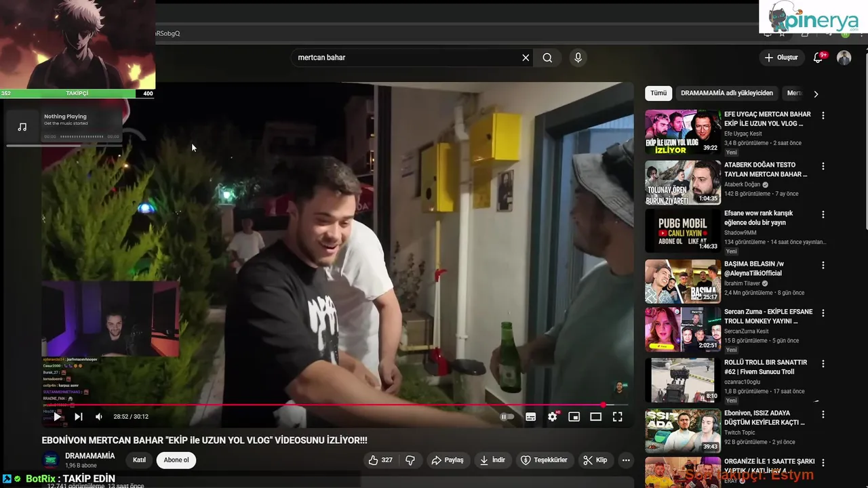Open PUBG MOBİL live stream thumbnail
The width and height of the screenshot is (868, 488).
coord(683,230)
